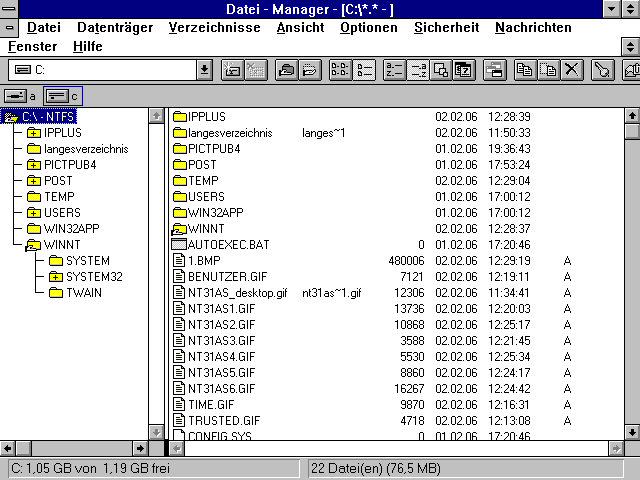Click the NT31AS1.GIF file icon
Image resolution: width=640 pixels, height=480 pixels.
(x=179, y=309)
